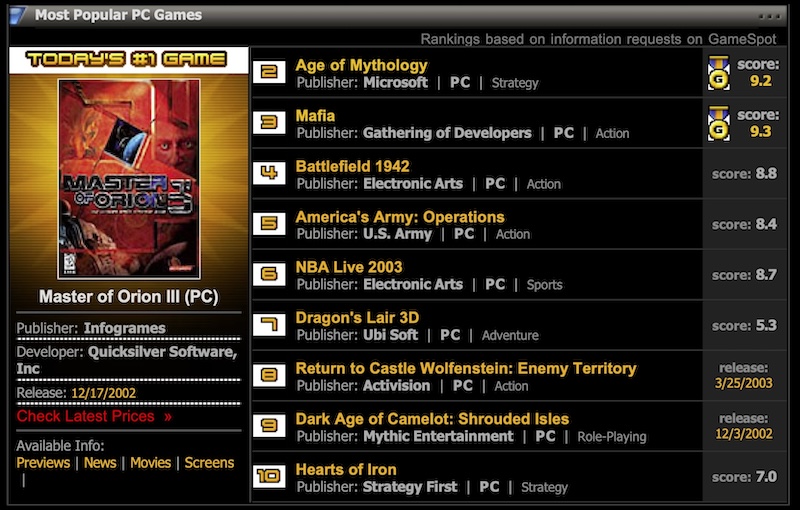Click the three-dot options icon in the title bar
This screenshot has width=800, height=510.
pyautogui.click(x=769, y=16)
